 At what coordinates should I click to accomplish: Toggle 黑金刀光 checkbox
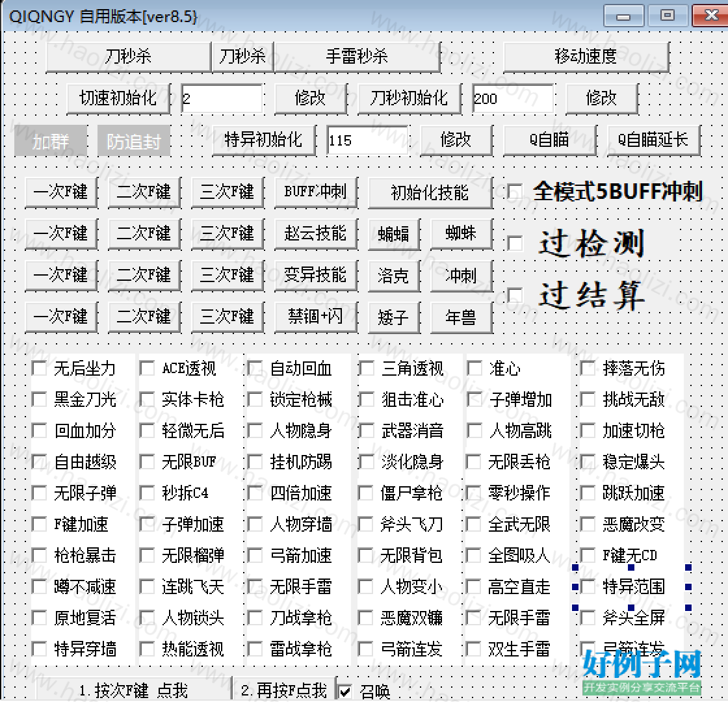[x=39, y=400]
